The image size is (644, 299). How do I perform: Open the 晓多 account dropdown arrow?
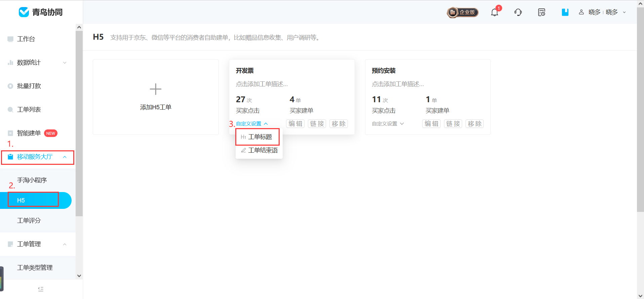625,12
